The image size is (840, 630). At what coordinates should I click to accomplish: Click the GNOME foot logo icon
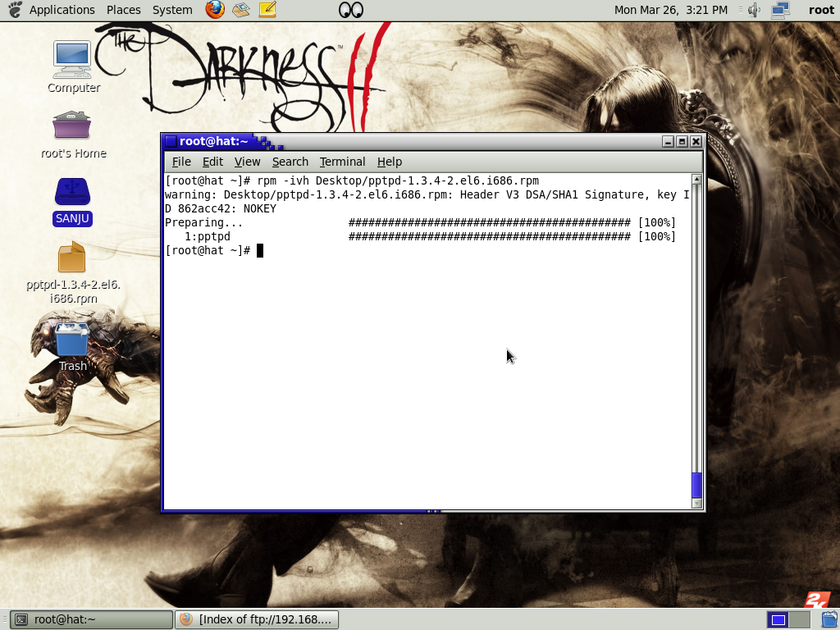click(x=16, y=10)
